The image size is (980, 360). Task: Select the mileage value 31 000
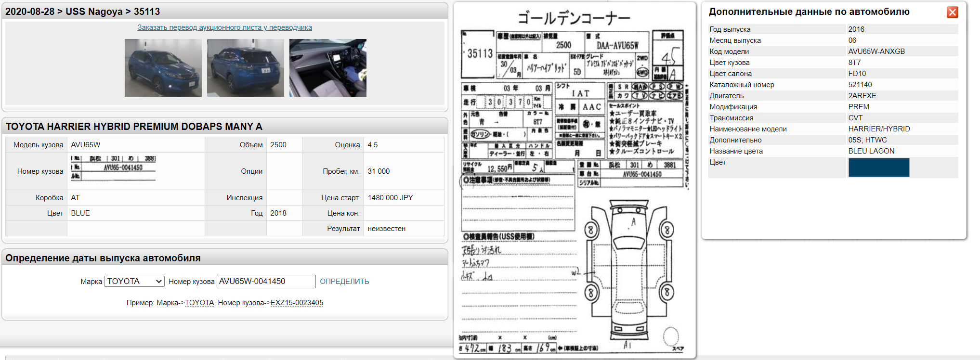(379, 171)
